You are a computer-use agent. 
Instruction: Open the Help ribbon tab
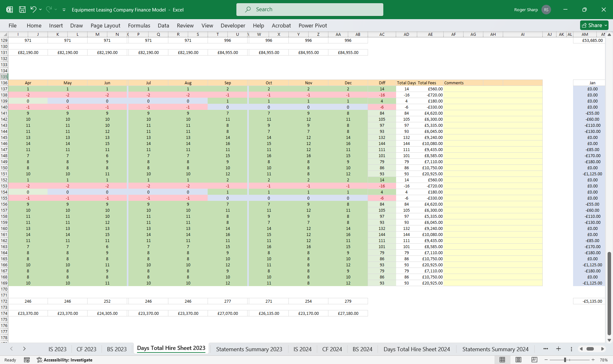coord(258,26)
